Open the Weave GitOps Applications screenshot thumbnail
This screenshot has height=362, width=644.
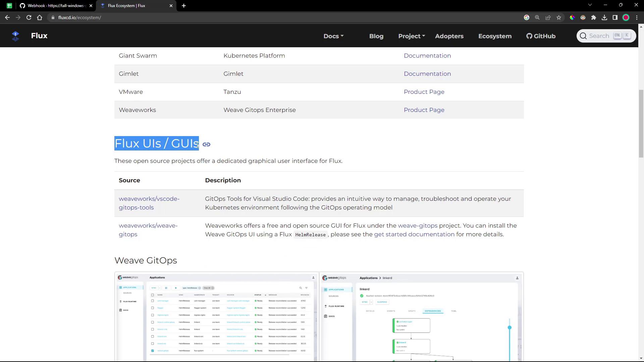[x=216, y=317]
